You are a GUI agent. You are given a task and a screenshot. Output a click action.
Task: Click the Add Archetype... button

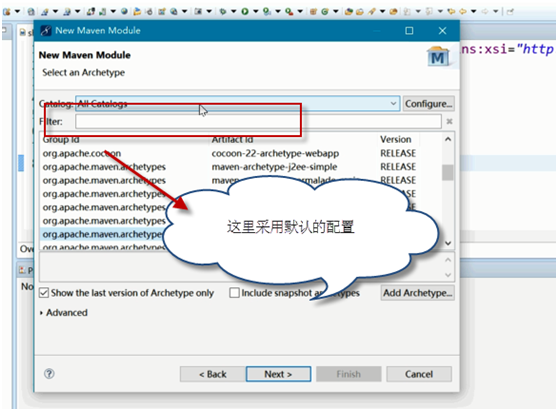pyautogui.click(x=417, y=293)
